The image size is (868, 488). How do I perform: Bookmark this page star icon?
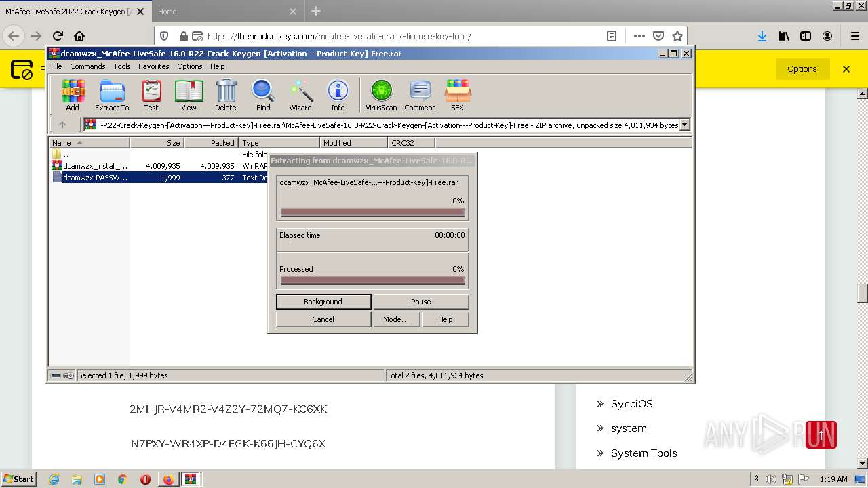click(677, 36)
